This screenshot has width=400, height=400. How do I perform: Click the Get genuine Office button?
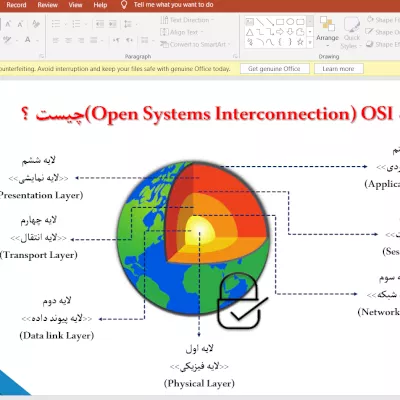pos(274,69)
